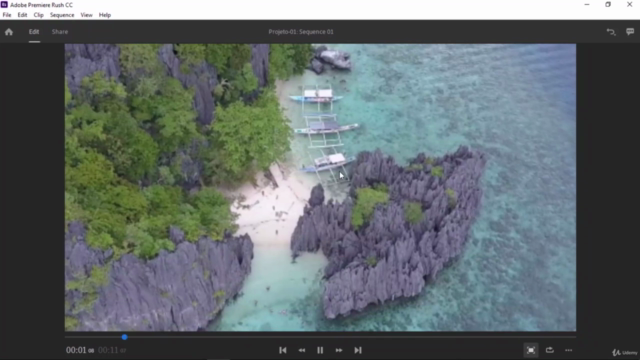Screen dimensions: 640x360
Task: Jump to next edit point
Action: 358,350
